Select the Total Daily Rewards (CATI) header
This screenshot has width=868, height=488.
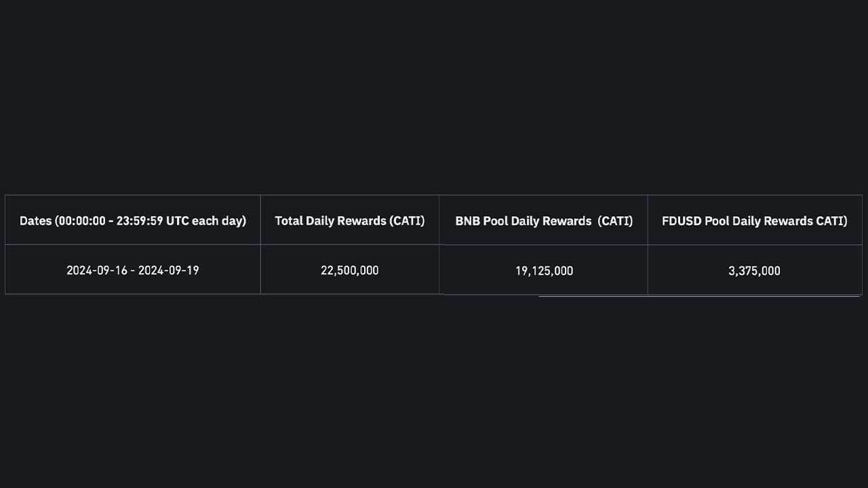tap(350, 220)
